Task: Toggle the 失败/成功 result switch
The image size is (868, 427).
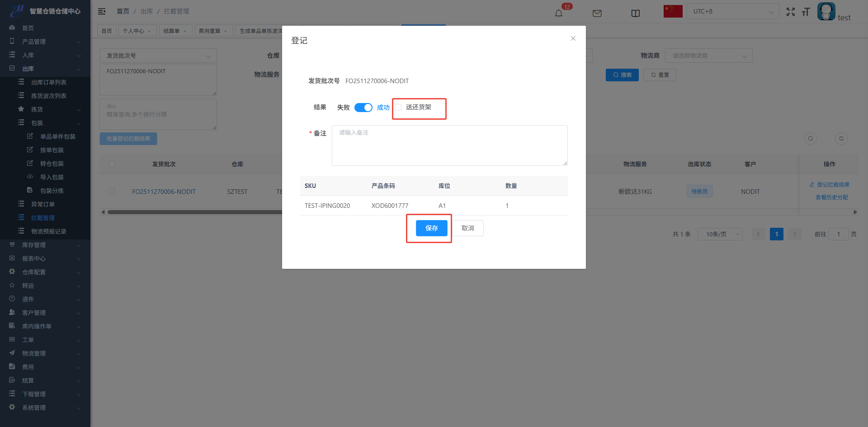Action: pyautogui.click(x=363, y=108)
